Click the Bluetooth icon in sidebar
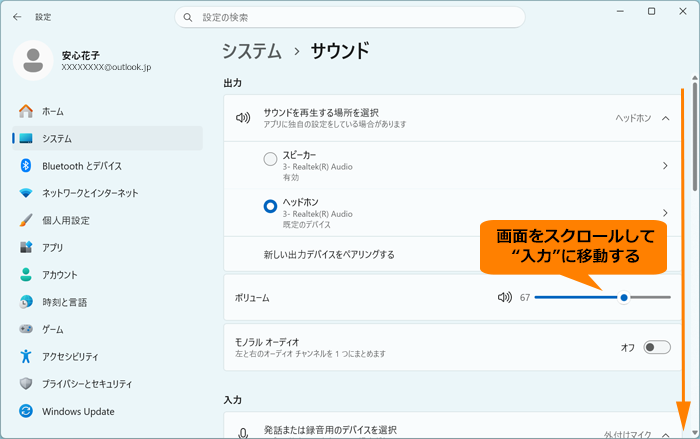Image resolution: width=700 pixels, height=439 pixels. pyautogui.click(x=26, y=166)
